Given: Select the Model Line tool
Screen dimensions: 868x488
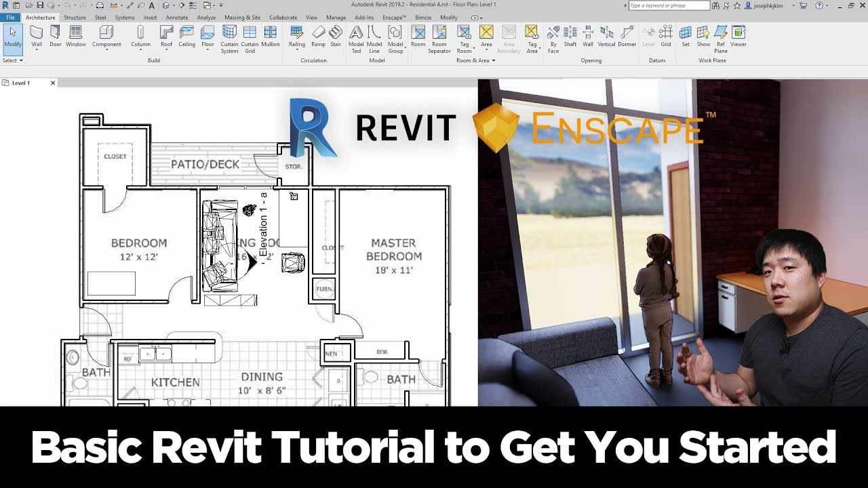Looking at the screenshot, I should (x=374, y=39).
